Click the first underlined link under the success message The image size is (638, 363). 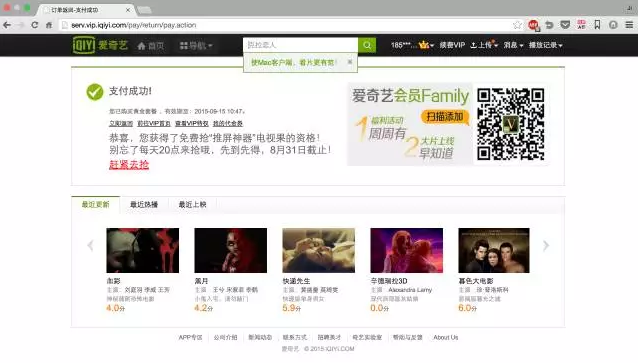pos(121,123)
